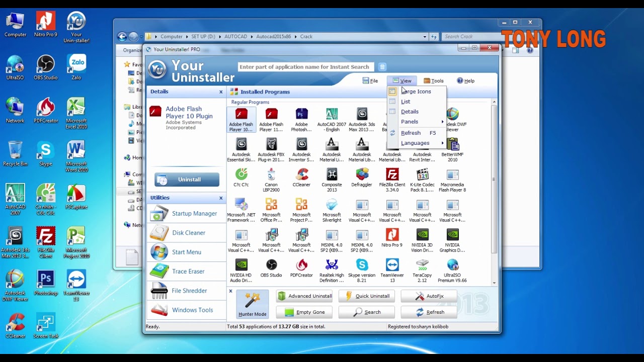Click Explorer window back navigation arrow
The height and width of the screenshot is (362, 644).
click(122, 37)
